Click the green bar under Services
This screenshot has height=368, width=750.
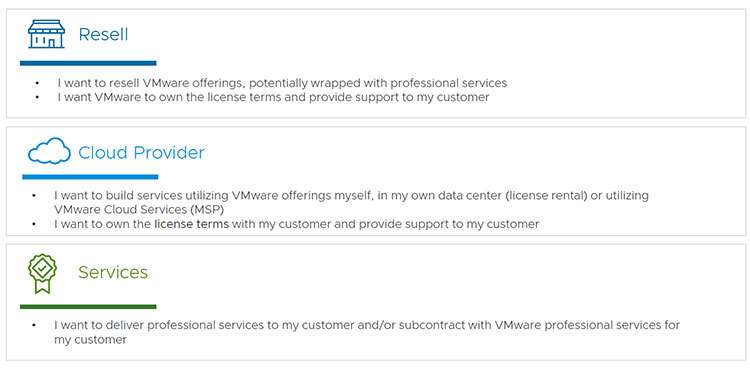point(88,307)
